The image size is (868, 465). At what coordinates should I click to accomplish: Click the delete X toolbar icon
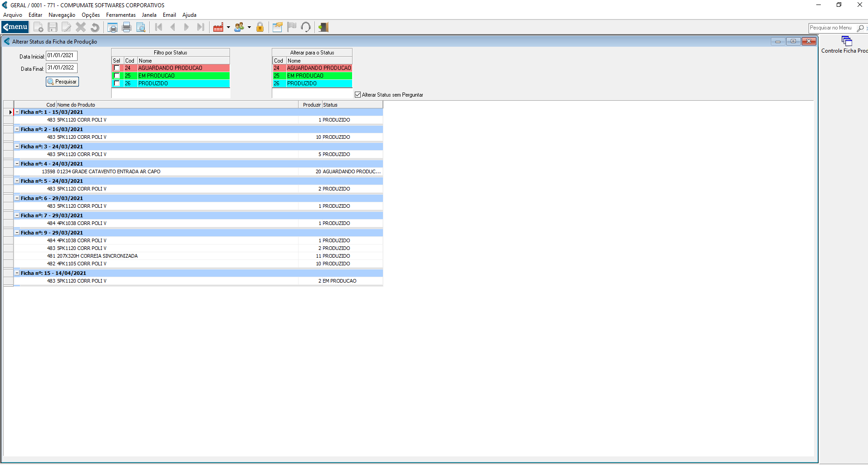(x=81, y=27)
